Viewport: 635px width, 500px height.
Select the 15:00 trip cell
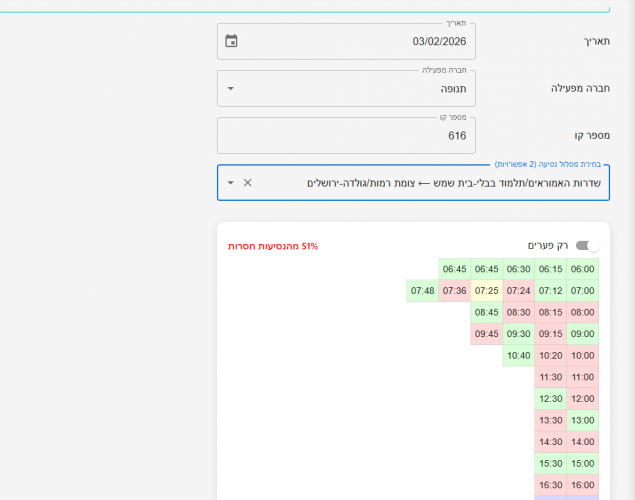pos(582,464)
